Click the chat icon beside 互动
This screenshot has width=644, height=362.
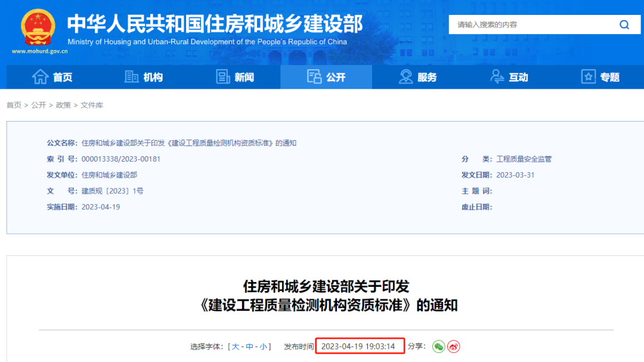pyautogui.click(x=497, y=76)
